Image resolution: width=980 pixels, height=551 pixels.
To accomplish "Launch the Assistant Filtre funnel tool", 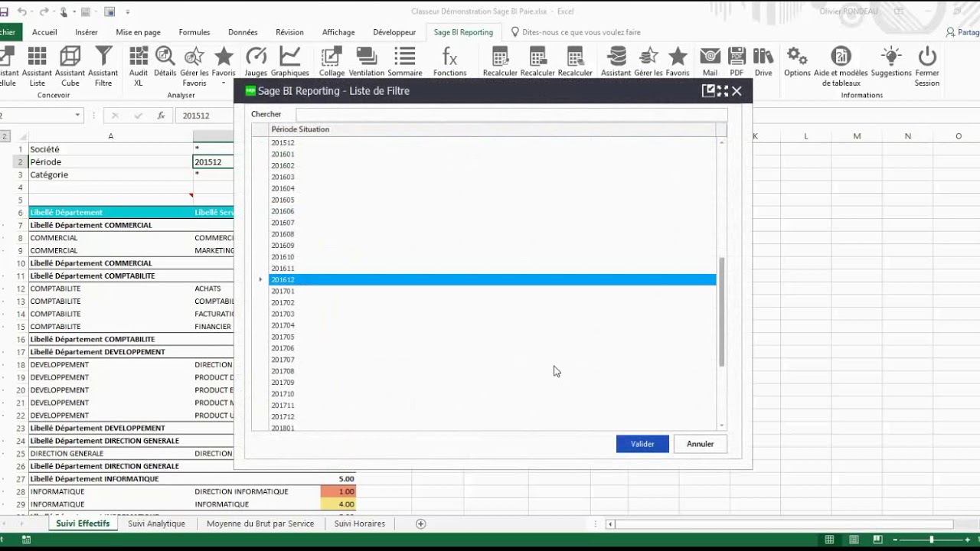I will pyautogui.click(x=103, y=67).
